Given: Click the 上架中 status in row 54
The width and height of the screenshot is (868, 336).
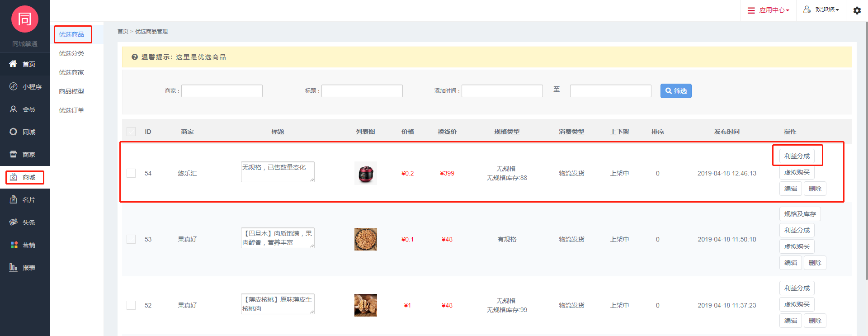Looking at the screenshot, I should click(x=620, y=173).
